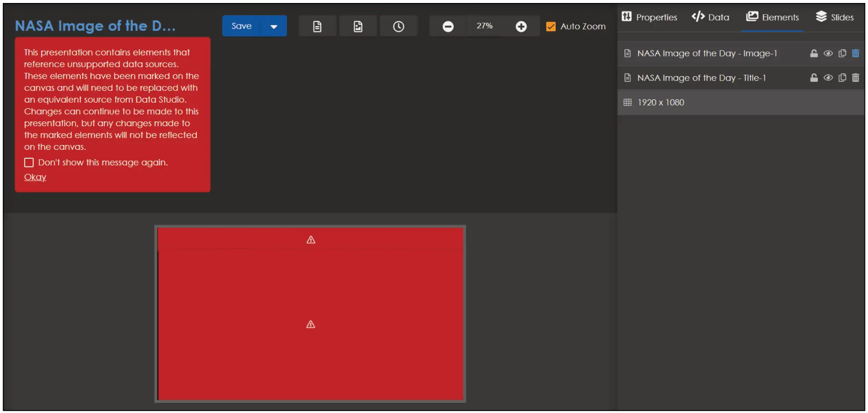Click the Okay link to dismiss the warning
Viewport: 868px width, 413px height.
tap(35, 176)
